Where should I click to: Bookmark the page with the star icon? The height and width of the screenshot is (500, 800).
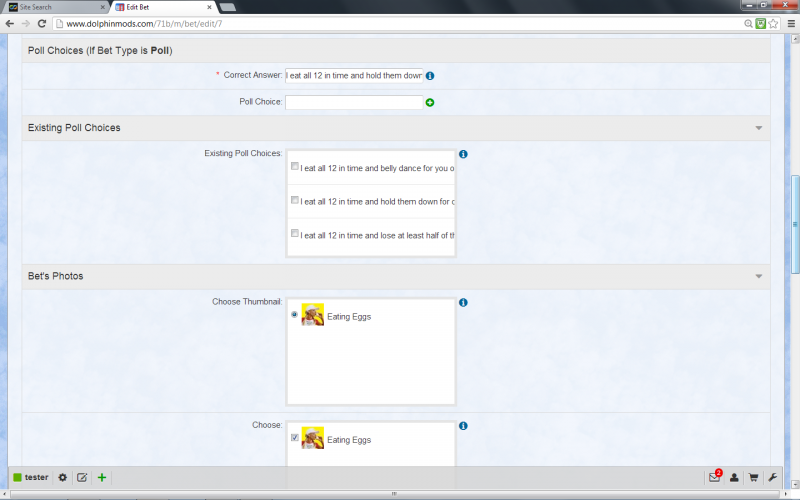click(773, 23)
